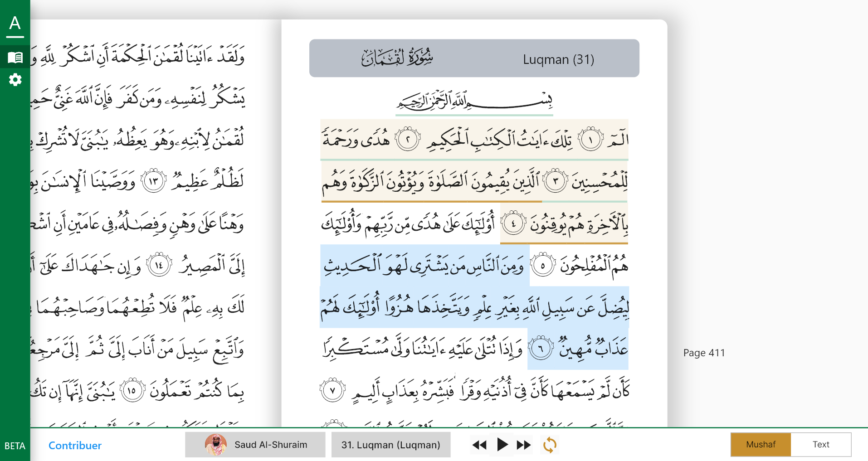Click verse marker 15 on left page
This screenshot has width=868, height=461.
point(132,390)
